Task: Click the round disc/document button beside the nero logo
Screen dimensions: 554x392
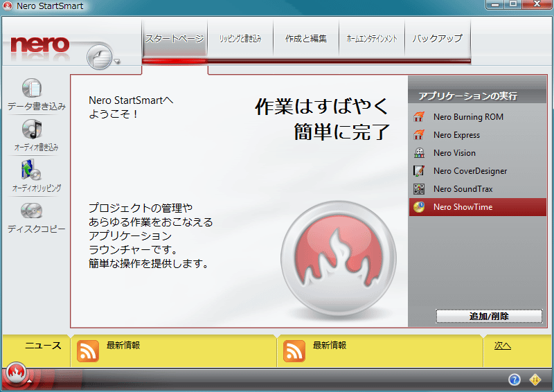Action: coord(99,57)
